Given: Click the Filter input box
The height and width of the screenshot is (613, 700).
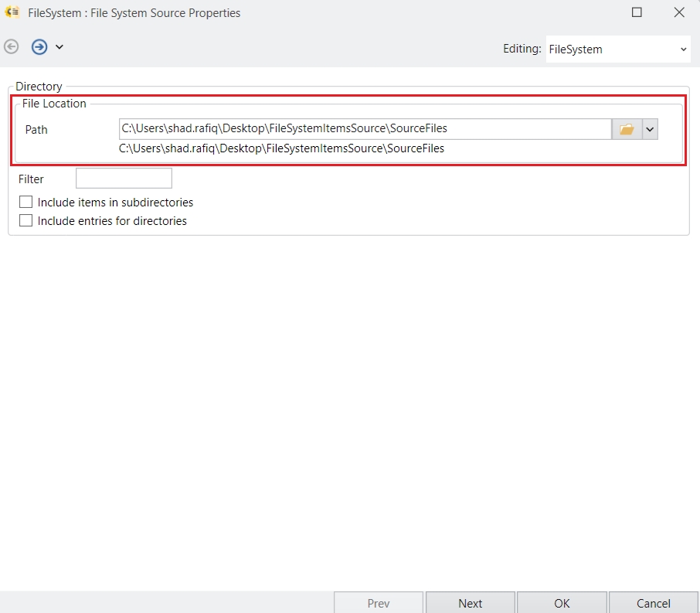Looking at the screenshot, I should pos(124,179).
